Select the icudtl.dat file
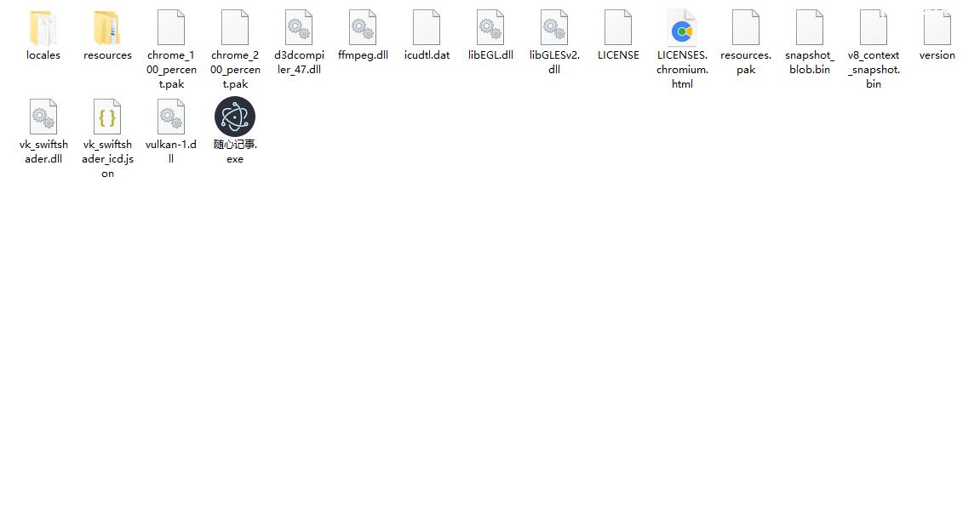Viewport: 980px width, 508px height. pyautogui.click(x=427, y=29)
